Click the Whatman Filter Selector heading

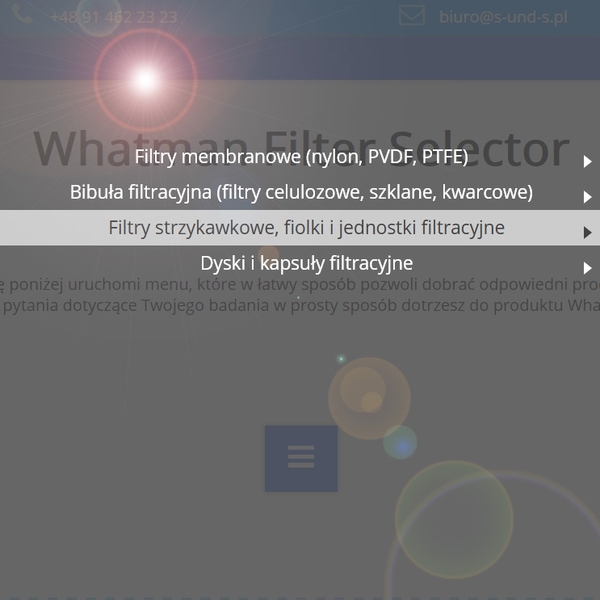[x=301, y=148]
